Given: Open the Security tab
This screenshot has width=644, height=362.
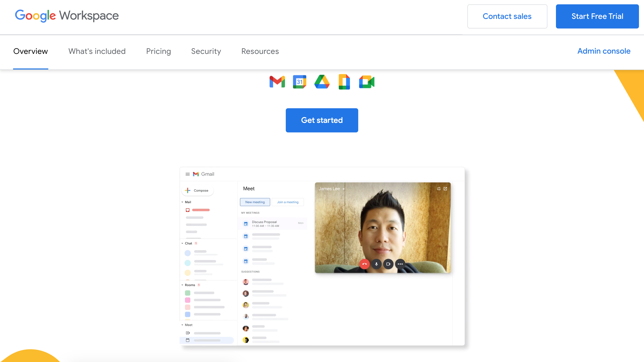Looking at the screenshot, I should pyautogui.click(x=206, y=51).
